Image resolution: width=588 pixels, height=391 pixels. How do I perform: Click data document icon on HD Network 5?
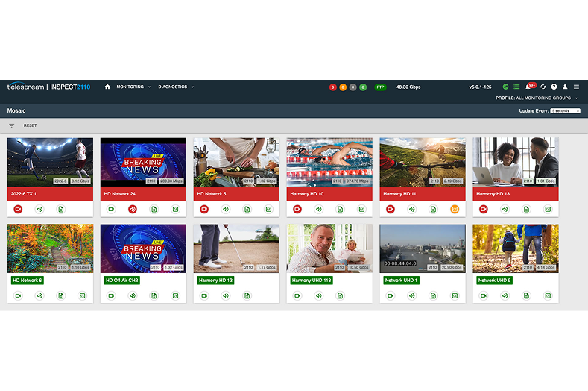tap(247, 209)
